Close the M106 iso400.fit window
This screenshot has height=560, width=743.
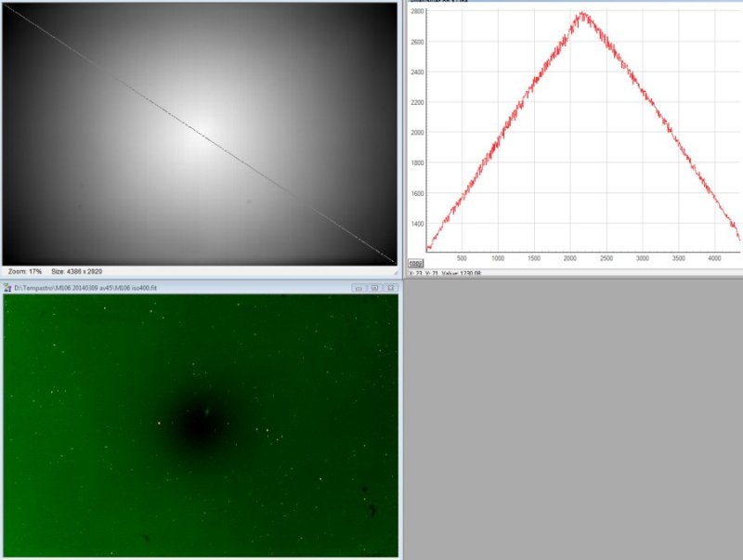[x=390, y=288]
